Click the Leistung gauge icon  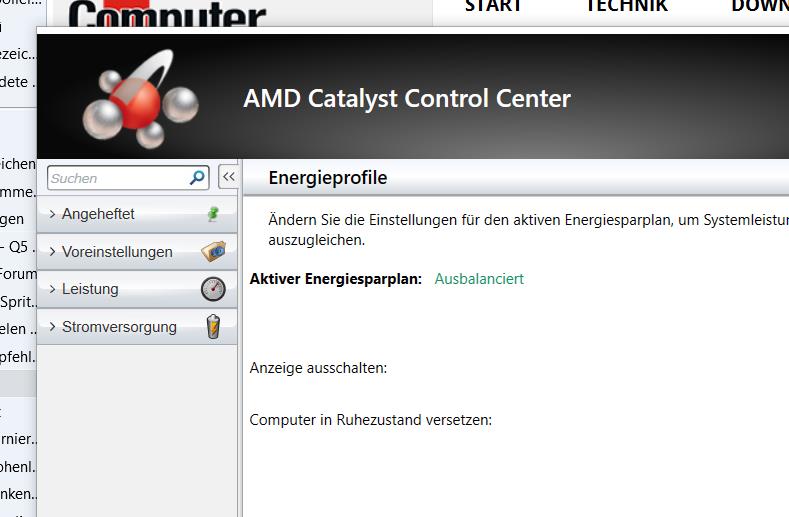tap(213, 289)
